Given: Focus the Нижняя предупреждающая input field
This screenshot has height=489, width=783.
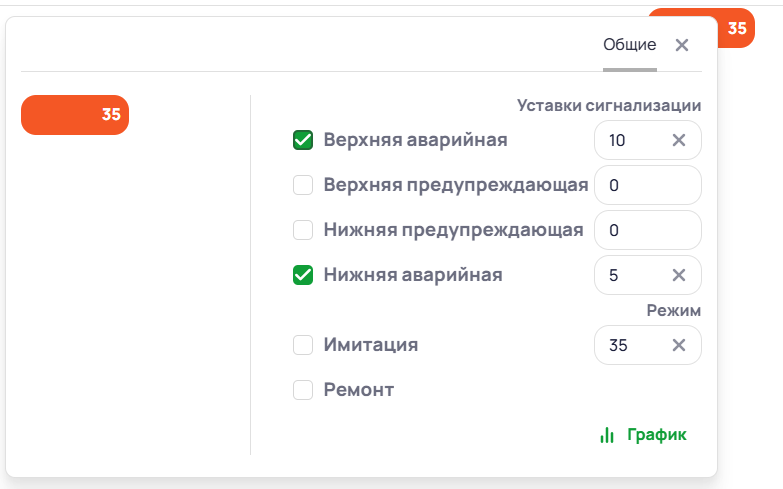Looking at the screenshot, I should 647,230.
